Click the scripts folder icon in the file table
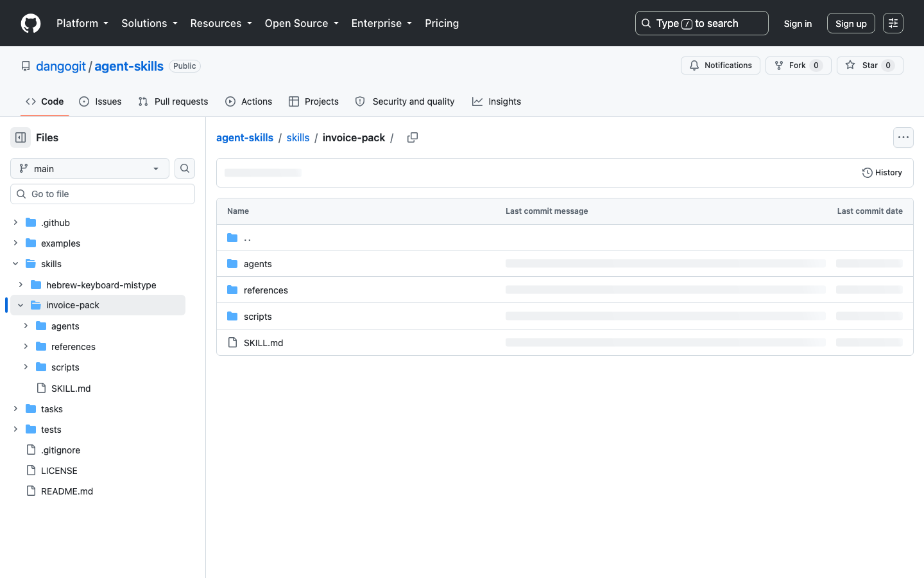The image size is (924, 578). (x=232, y=317)
